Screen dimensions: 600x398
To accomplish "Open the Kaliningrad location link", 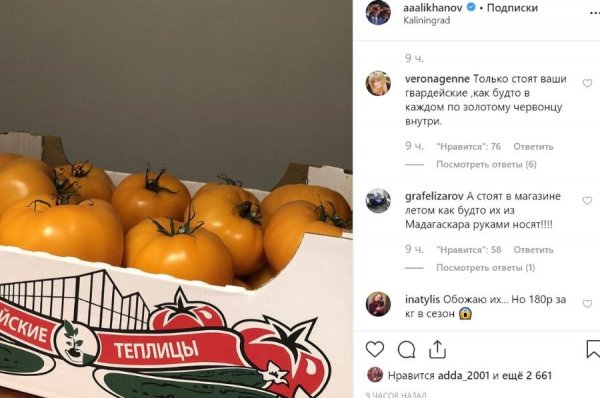I will tap(427, 20).
